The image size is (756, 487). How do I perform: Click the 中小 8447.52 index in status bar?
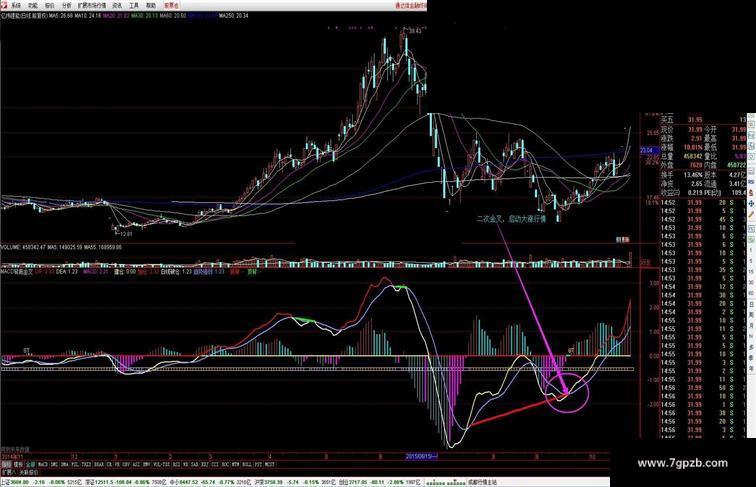[186, 482]
